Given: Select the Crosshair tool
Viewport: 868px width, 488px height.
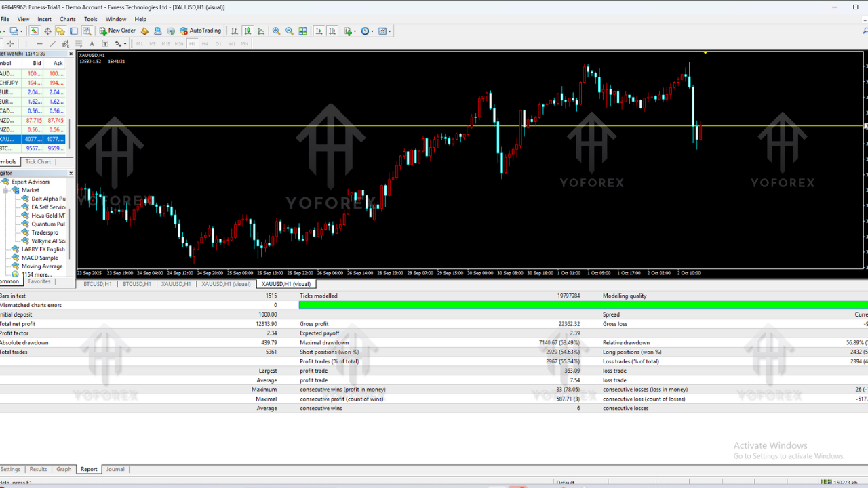Looking at the screenshot, I should click(x=10, y=43).
